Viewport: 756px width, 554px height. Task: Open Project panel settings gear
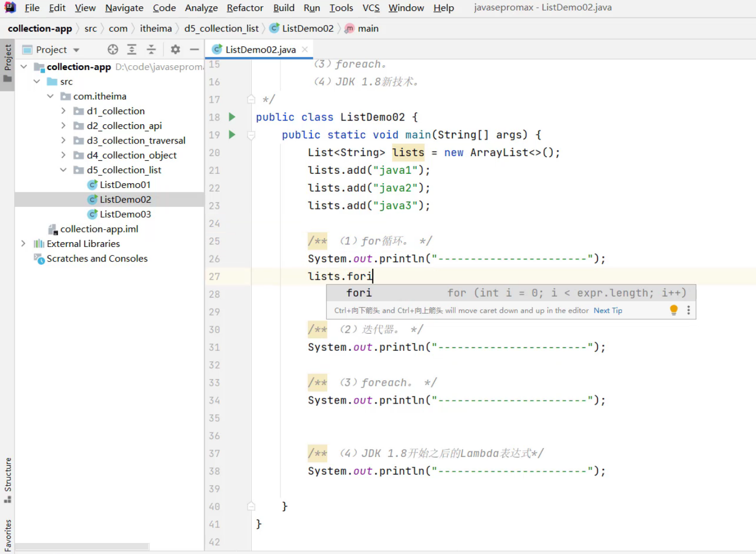click(x=176, y=50)
